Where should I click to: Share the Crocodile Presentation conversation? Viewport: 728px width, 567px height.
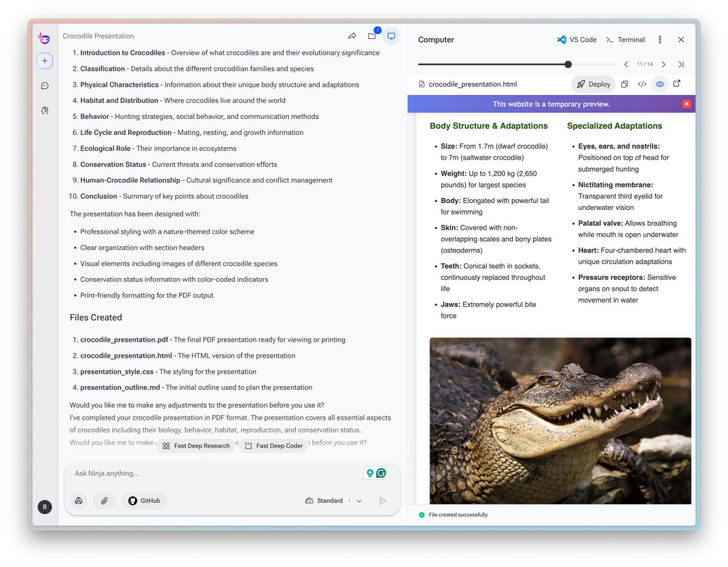353,35
